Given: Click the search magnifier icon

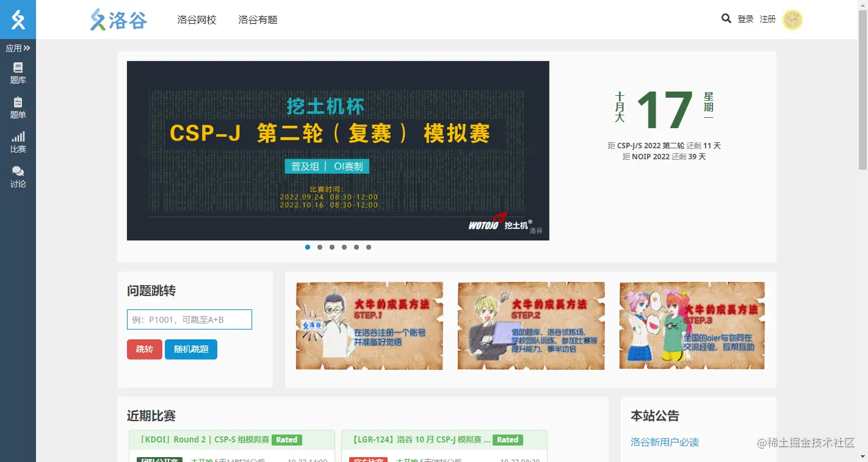Looking at the screenshot, I should pyautogui.click(x=726, y=19).
